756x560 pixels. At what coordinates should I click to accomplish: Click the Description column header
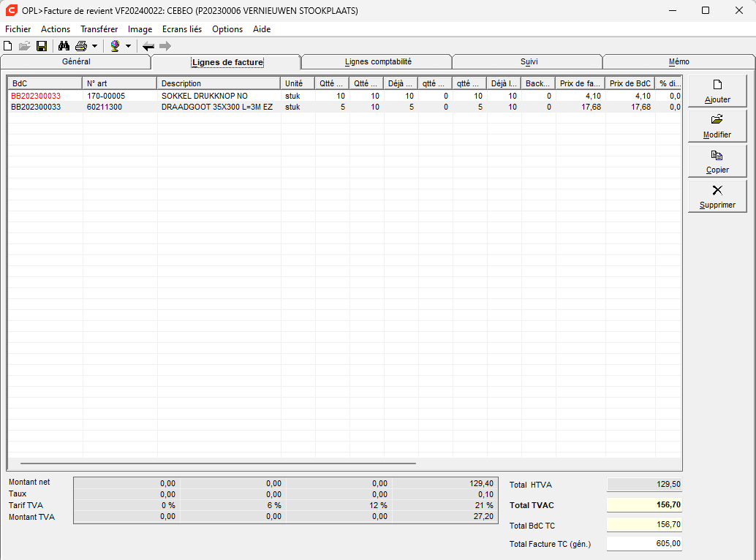click(219, 83)
